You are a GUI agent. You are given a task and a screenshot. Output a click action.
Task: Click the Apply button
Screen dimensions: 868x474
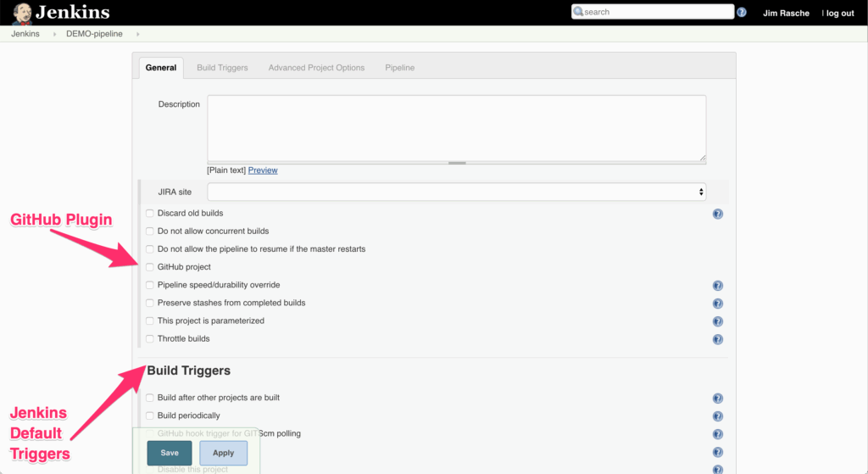point(224,453)
